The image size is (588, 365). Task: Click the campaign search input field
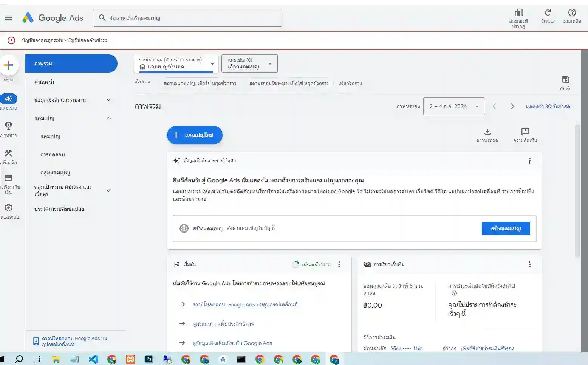point(187,17)
